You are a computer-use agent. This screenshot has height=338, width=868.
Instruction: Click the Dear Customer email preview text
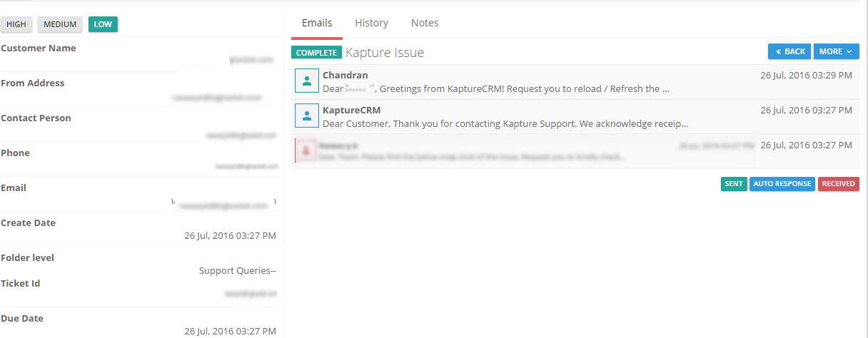point(505,124)
